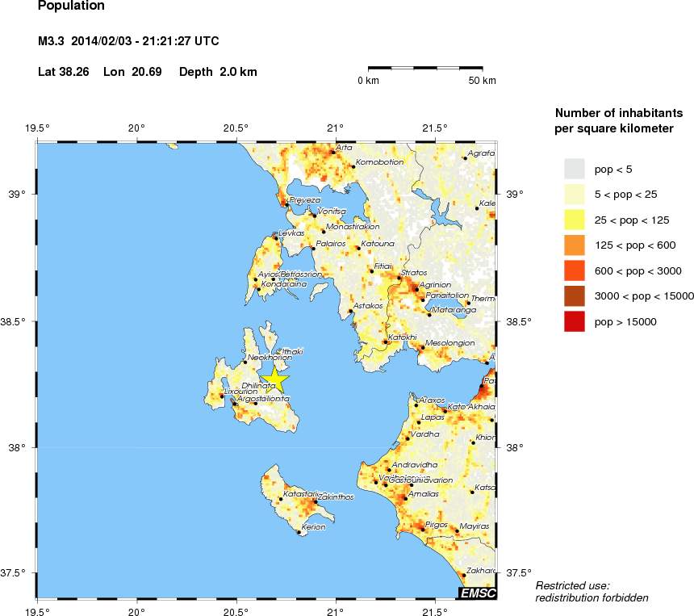Click the Preveza city marker dot
Viewport: 694px width, 616px height.
pos(286,204)
